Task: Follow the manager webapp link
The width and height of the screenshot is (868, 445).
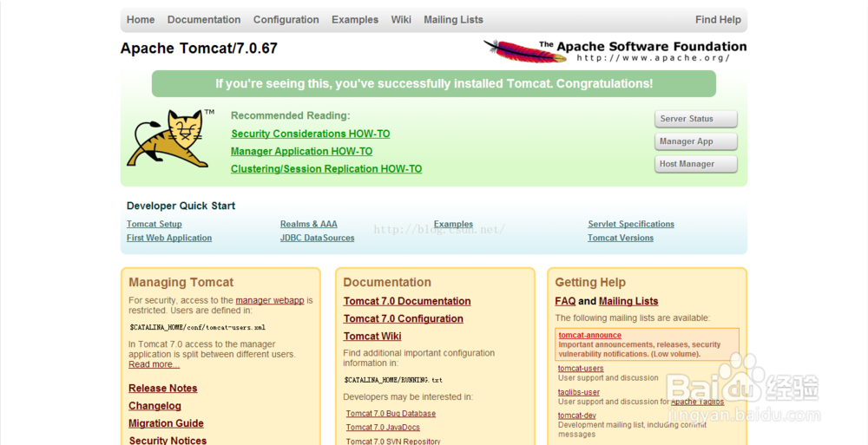Action: (x=270, y=300)
